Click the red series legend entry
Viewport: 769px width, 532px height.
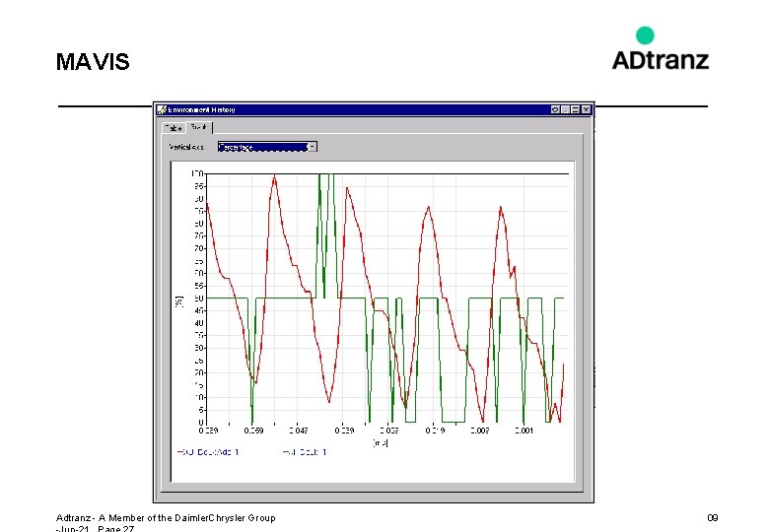[x=208, y=452]
